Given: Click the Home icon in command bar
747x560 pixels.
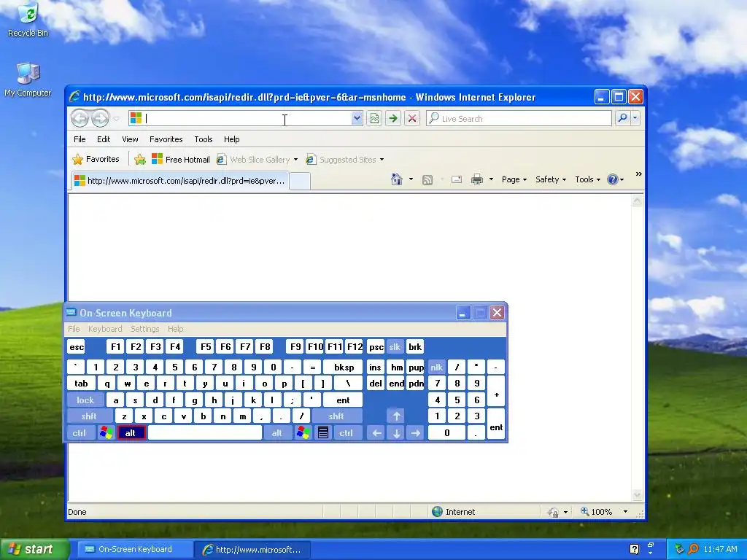Looking at the screenshot, I should (396, 179).
